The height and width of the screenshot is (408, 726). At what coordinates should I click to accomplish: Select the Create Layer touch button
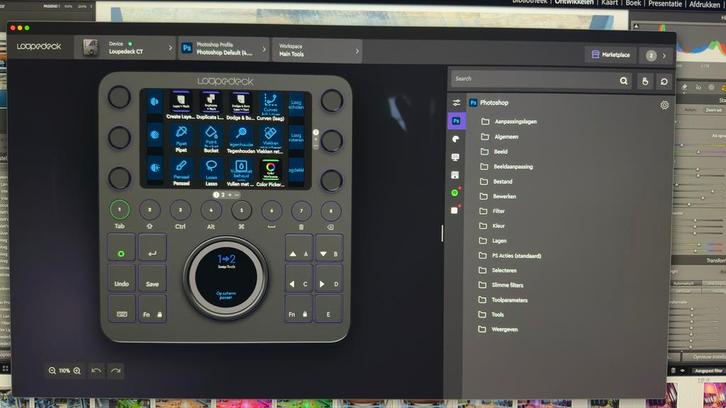pos(181,106)
